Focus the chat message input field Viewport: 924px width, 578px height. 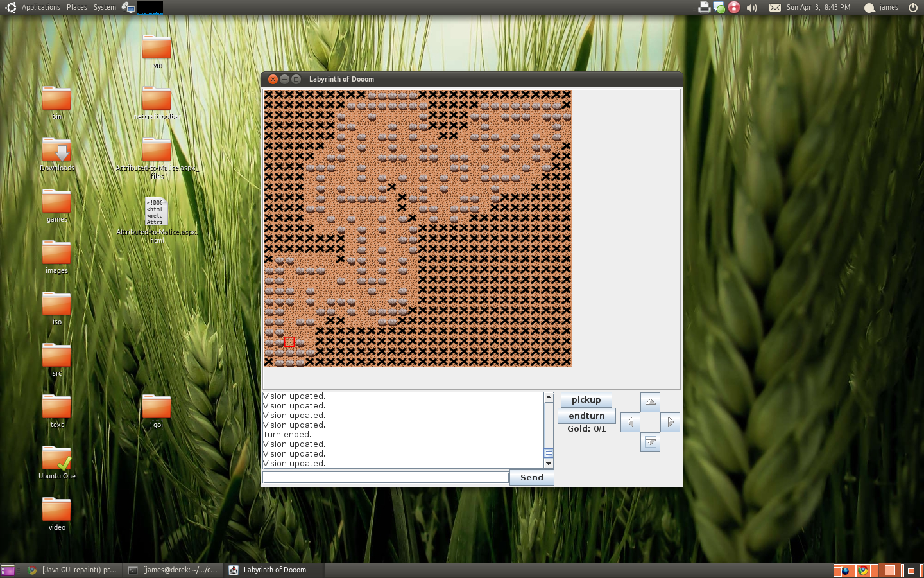coord(385,477)
